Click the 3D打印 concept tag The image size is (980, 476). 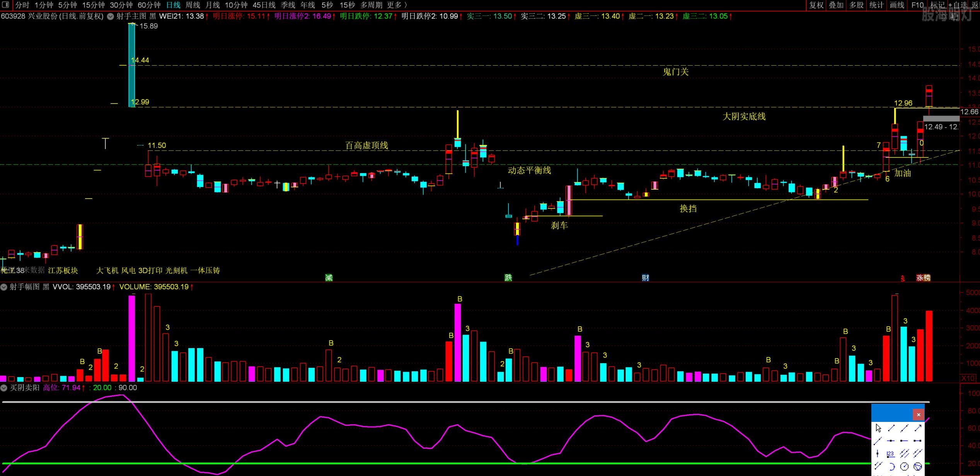pos(150,270)
